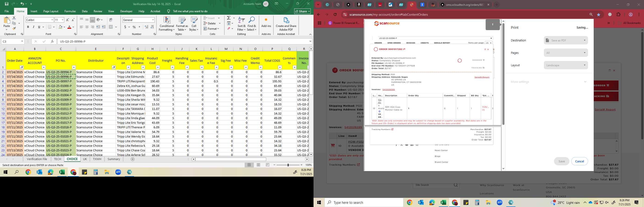Open Sort & Filter menu

(241, 24)
